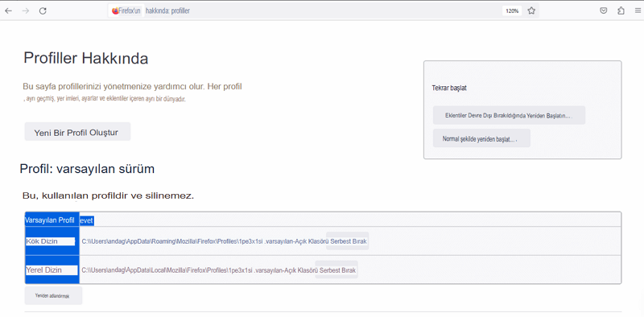The width and height of the screenshot is (644, 317).
Task: Click 'Bu, kullanılan profildir ve silinemez' text
Action: click(x=109, y=196)
